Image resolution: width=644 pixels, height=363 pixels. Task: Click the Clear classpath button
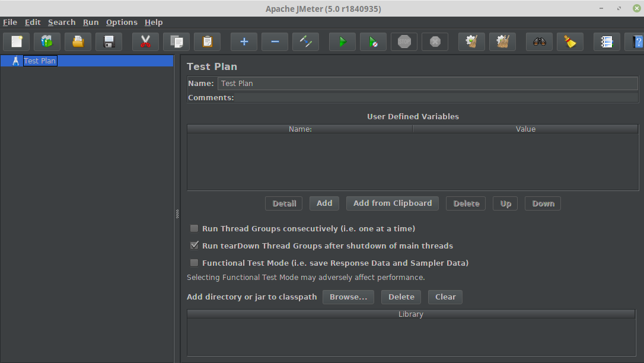(445, 297)
